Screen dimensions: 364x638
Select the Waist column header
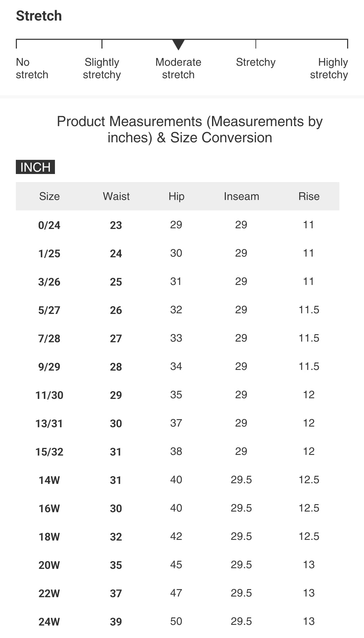click(x=116, y=196)
